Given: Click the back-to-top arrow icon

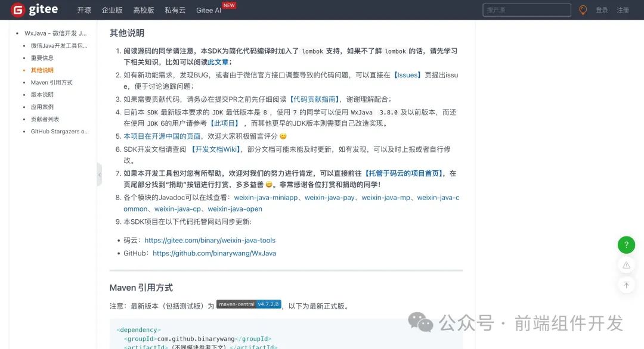Looking at the screenshot, I should [x=626, y=285].
